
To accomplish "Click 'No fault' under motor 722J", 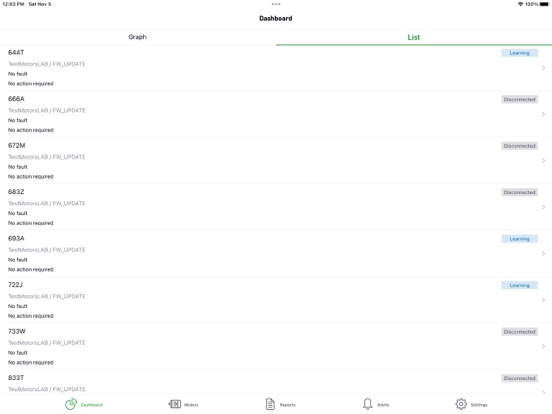I will point(18,306).
